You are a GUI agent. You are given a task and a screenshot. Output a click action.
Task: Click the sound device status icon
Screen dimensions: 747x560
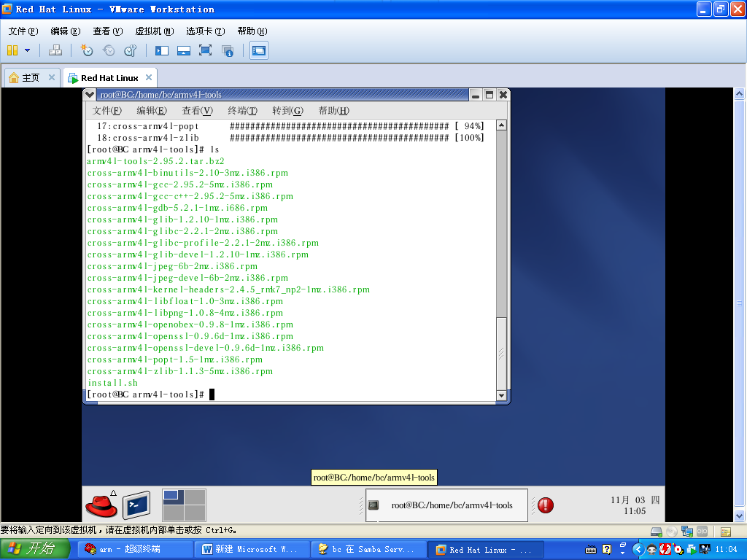click(x=702, y=531)
